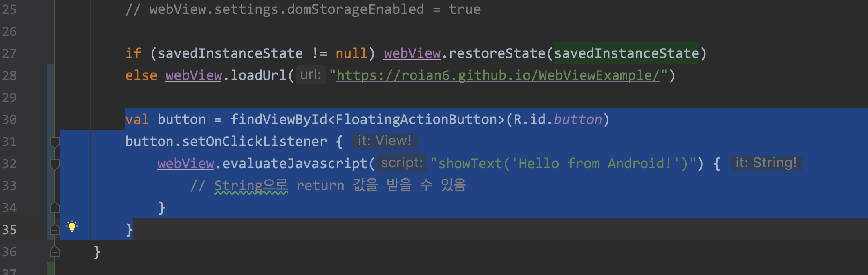Click the green change marker in gutter
Viewport: 868px width, 275px height.
point(50,268)
